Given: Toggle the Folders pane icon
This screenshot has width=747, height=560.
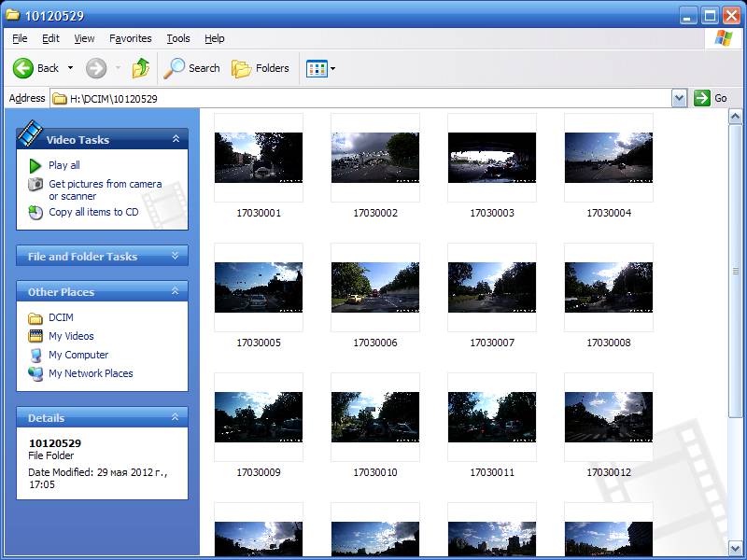Looking at the screenshot, I should 242,68.
